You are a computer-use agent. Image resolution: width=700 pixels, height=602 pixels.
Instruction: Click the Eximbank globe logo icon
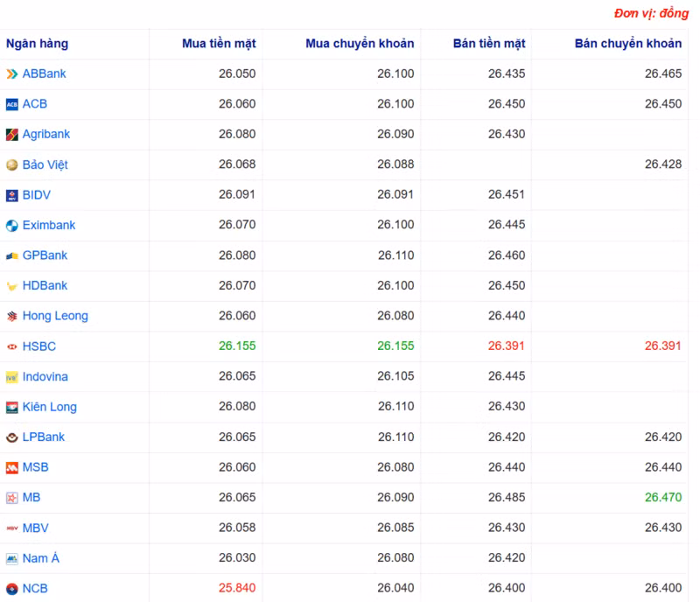click(12, 225)
